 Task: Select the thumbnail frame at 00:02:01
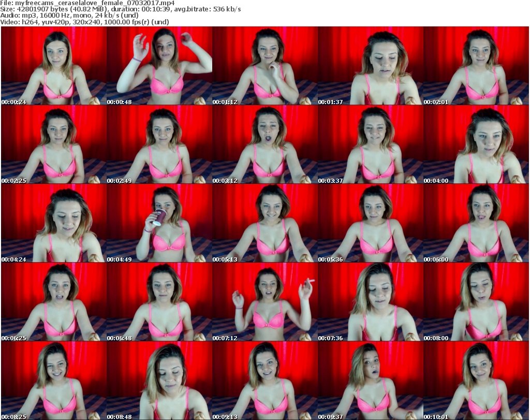pyautogui.click(x=476, y=66)
